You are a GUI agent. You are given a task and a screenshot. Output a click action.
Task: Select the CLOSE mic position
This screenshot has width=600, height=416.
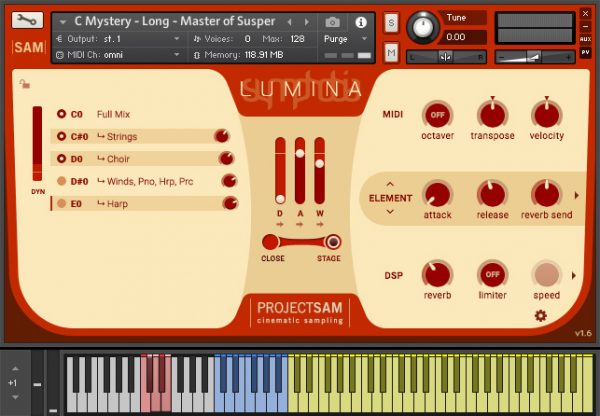point(270,242)
